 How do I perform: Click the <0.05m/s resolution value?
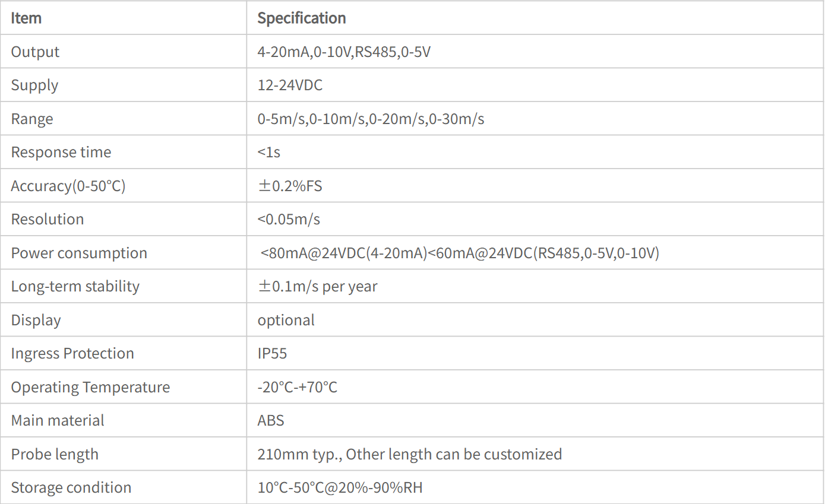pyautogui.click(x=289, y=219)
